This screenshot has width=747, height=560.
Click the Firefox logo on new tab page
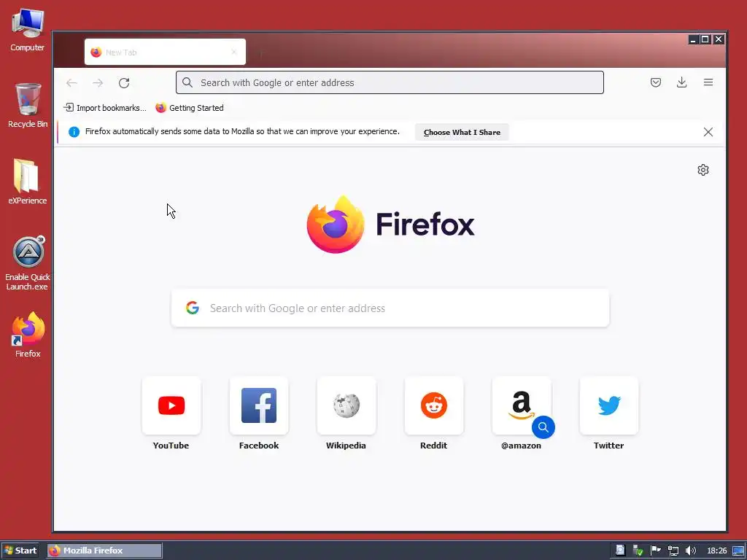390,225
